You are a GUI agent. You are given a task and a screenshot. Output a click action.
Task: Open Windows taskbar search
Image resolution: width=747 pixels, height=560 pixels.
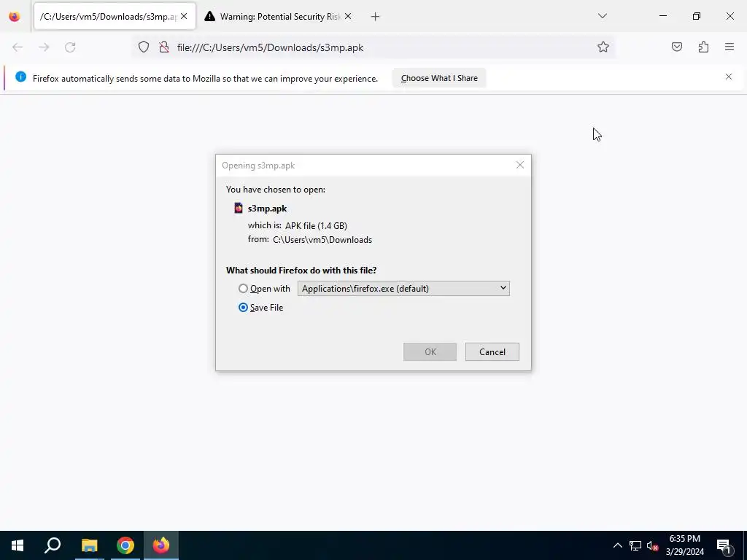point(53,545)
